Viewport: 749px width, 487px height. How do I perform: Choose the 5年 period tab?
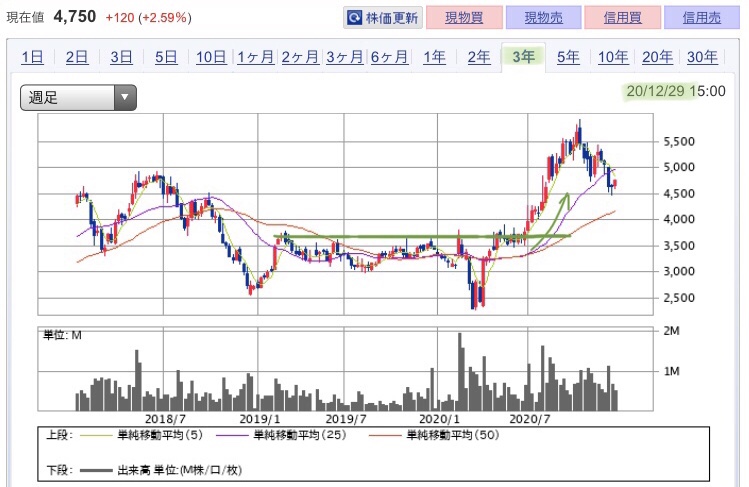tap(568, 57)
